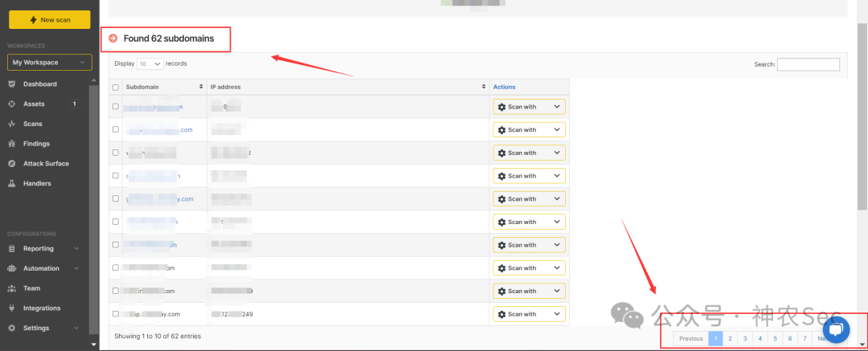Click the Scans pulse icon
Image resolution: width=868 pixels, height=351 pixels.
(11, 124)
